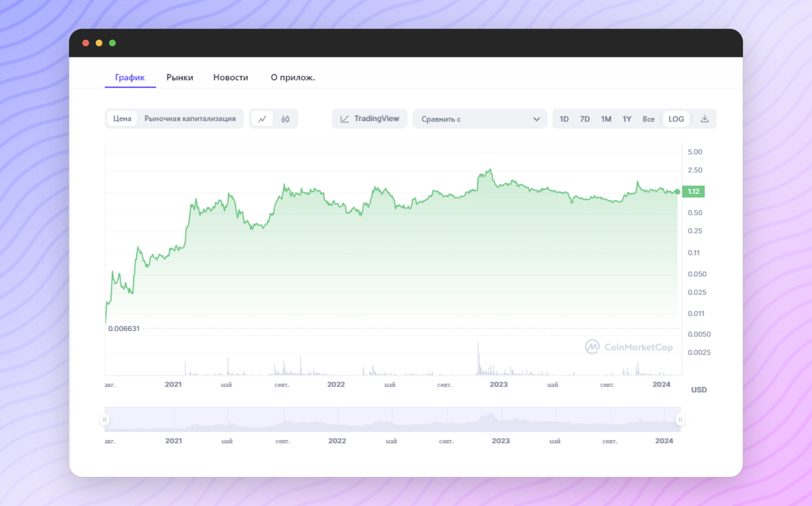Expand the Сравнить с dropdown

coord(480,119)
